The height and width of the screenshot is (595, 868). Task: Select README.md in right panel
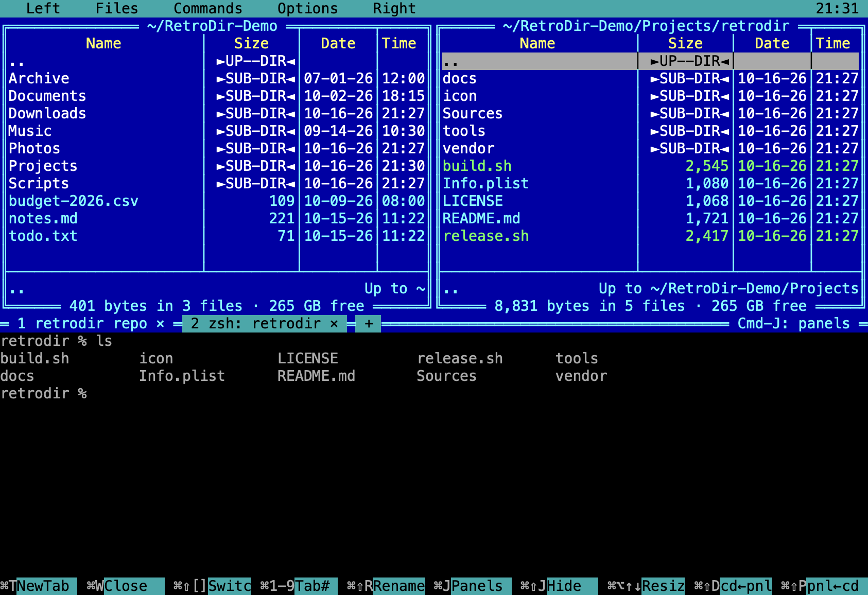(x=651, y=218)
